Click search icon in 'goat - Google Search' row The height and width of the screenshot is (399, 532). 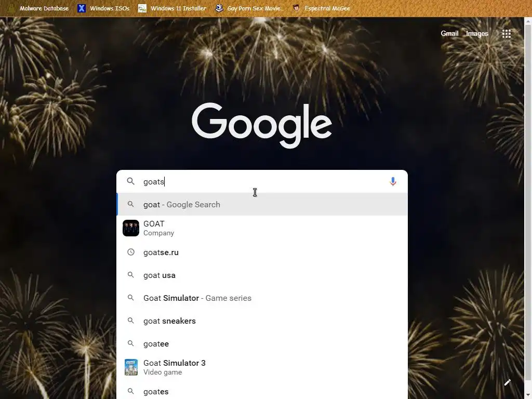point(130,204)
